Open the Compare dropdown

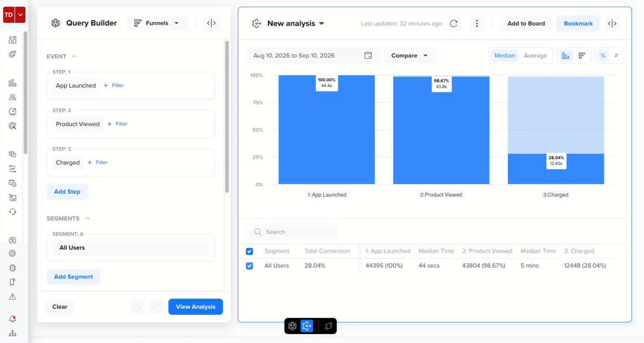(410, 56)
